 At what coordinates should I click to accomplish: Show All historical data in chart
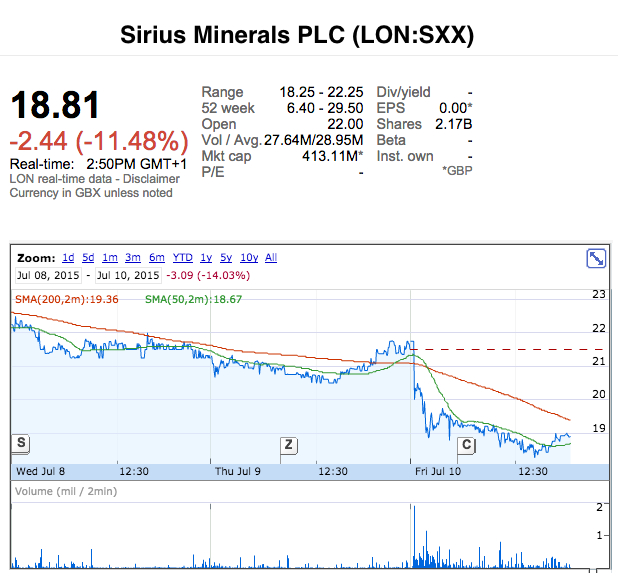point(271,257)
